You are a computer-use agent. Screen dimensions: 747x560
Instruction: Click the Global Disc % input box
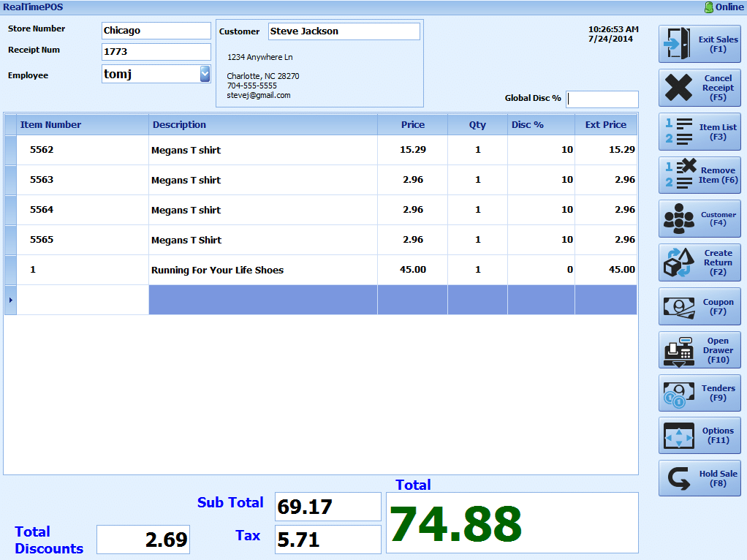[x=602, y=99]
